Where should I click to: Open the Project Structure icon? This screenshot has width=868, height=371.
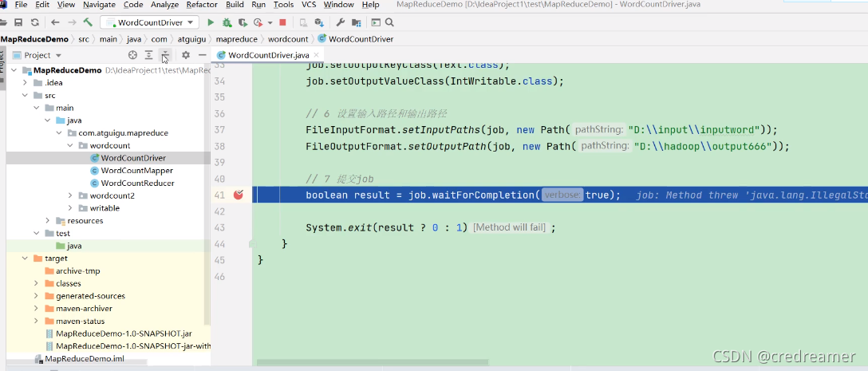pos(356,22)
